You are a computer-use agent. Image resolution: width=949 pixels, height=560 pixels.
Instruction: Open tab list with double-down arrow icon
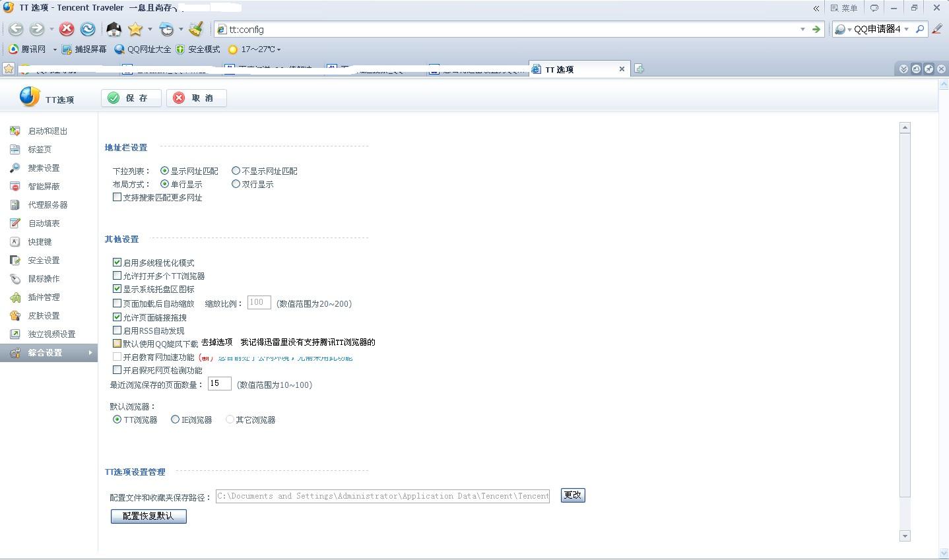[x=904, y=69]
